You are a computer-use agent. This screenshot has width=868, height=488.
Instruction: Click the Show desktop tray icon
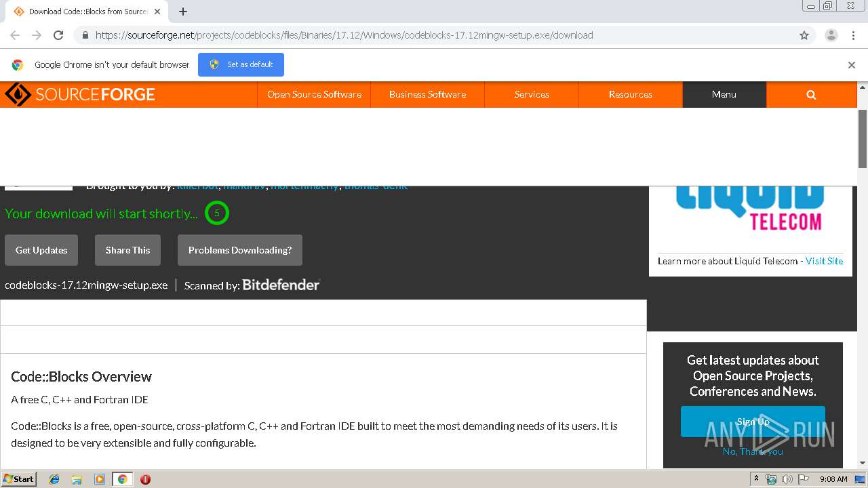860,479
